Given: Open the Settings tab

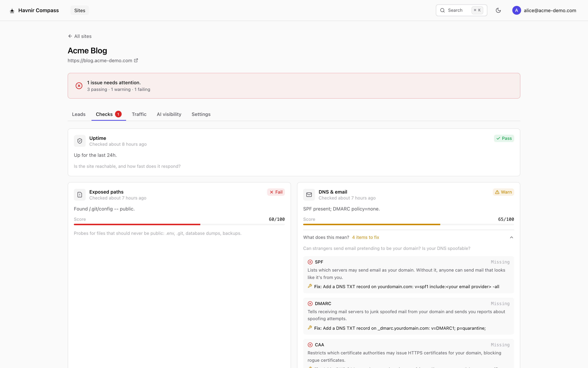Looking at the screenshot, I should (201, 114).
